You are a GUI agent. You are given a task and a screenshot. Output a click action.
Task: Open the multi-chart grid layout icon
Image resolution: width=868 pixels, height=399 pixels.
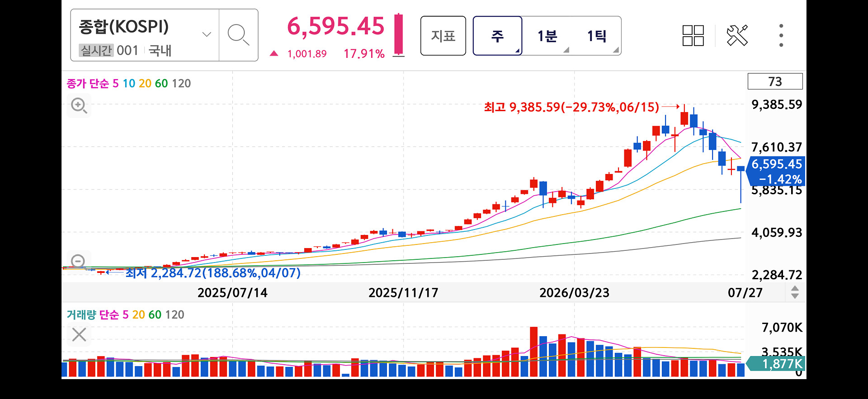(x=693, y=36)
